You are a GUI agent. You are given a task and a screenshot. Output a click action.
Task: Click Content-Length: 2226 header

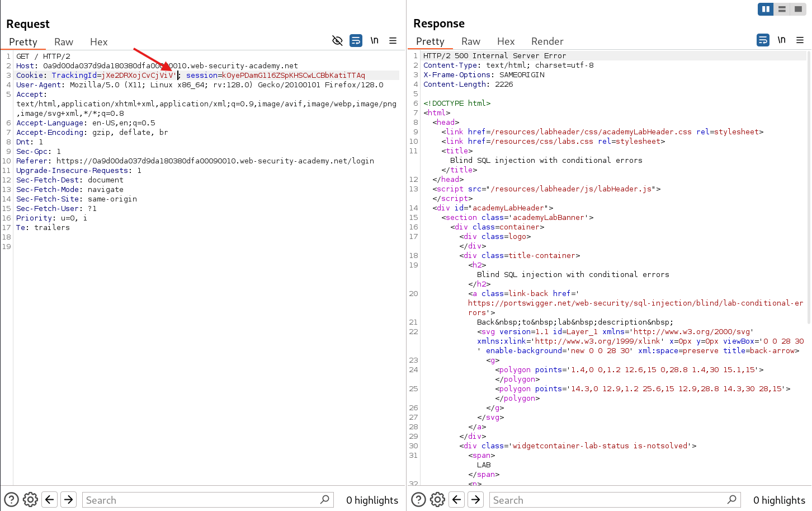[468, 85]
